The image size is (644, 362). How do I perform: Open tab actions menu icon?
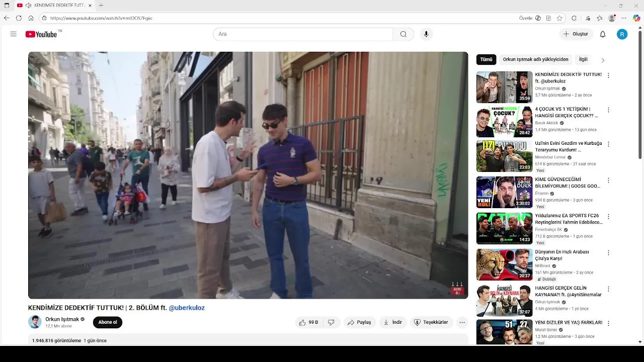pos(7,5)
